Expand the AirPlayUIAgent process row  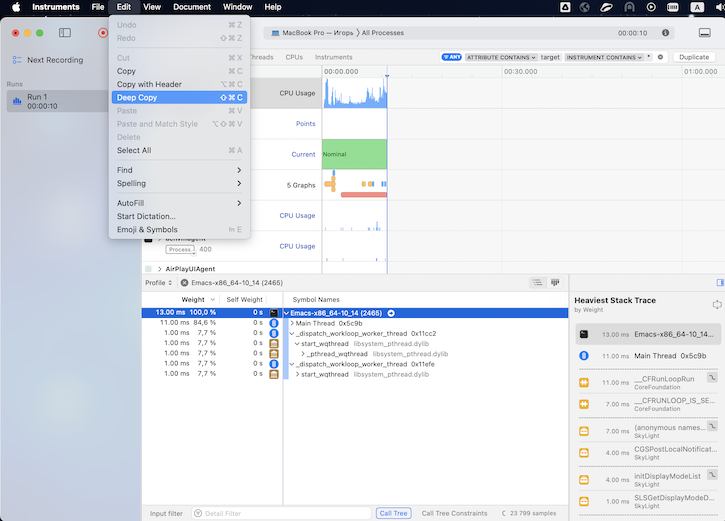point(160,269)
